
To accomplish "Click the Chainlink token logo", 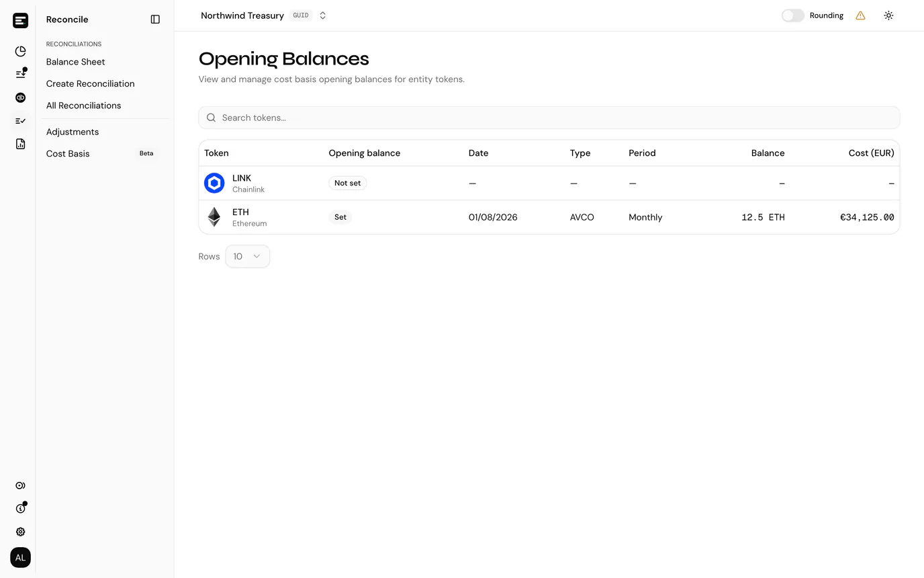I will (214, 183).
